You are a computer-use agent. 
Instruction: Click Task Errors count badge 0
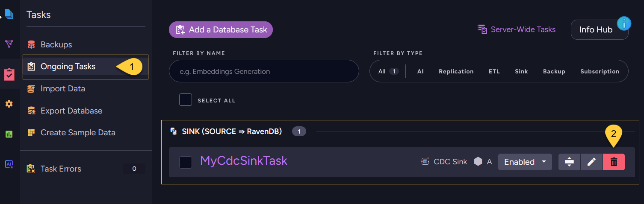pos(134,169)
